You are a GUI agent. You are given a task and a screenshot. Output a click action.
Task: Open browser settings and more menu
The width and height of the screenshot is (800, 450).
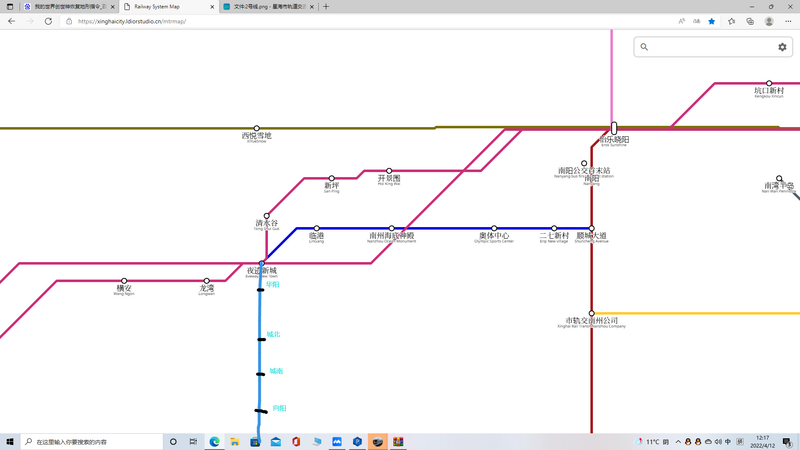point(788,21)
